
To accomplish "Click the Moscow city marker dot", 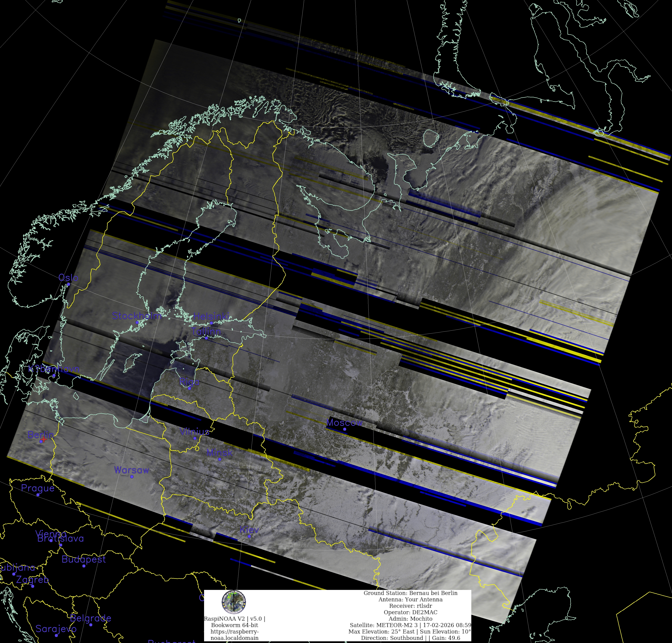I will (345, 429).
